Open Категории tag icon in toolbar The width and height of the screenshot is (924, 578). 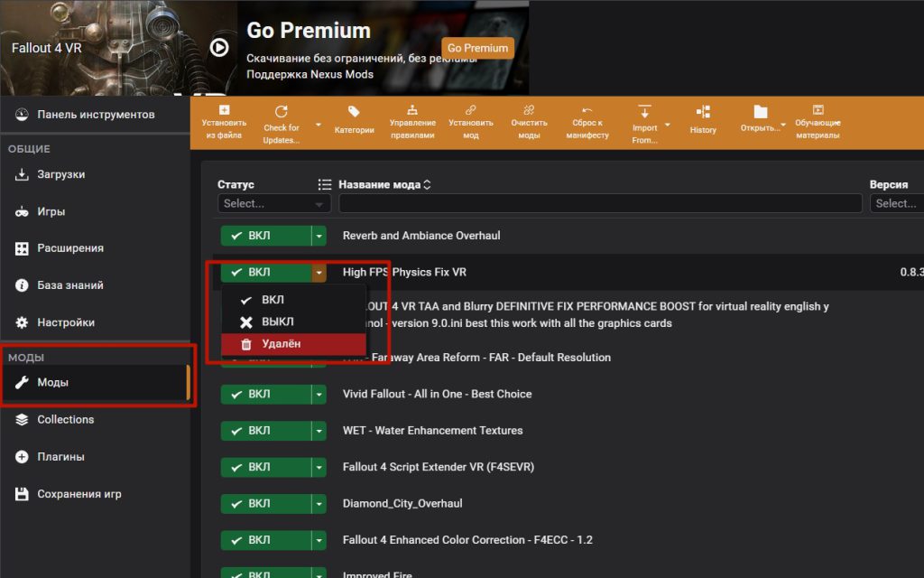pos(354,112)
